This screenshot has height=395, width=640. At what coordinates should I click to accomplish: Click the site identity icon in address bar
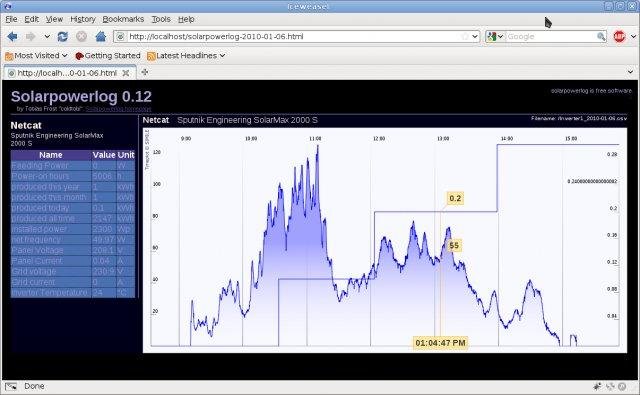coord(120,36)
